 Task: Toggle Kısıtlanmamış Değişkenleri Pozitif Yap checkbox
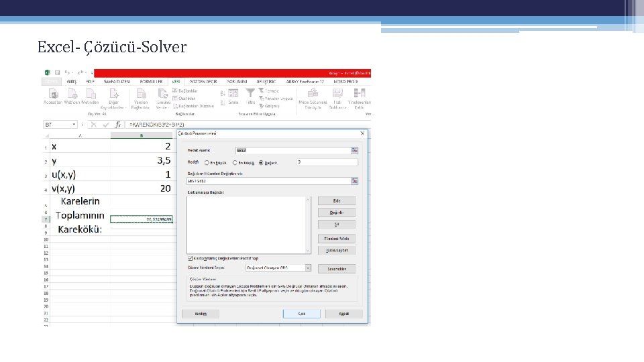(x=190, y=259)
